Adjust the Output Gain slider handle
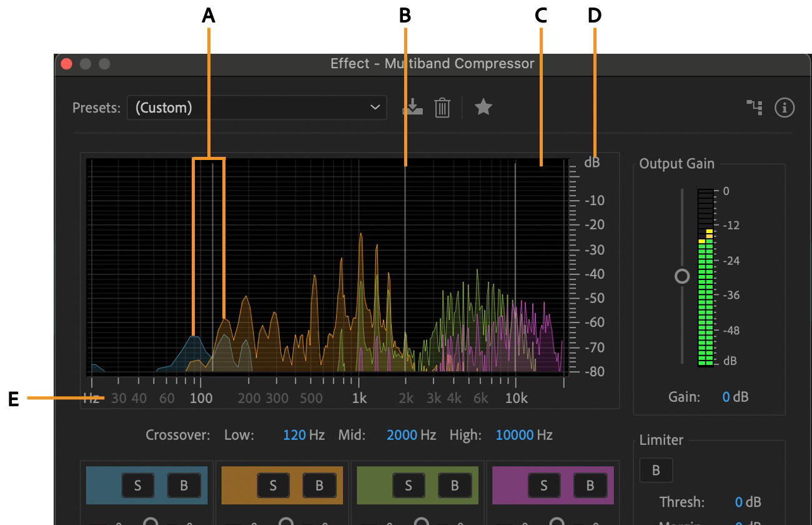Screen dimensions: 812x525 (x=681, y=276)
